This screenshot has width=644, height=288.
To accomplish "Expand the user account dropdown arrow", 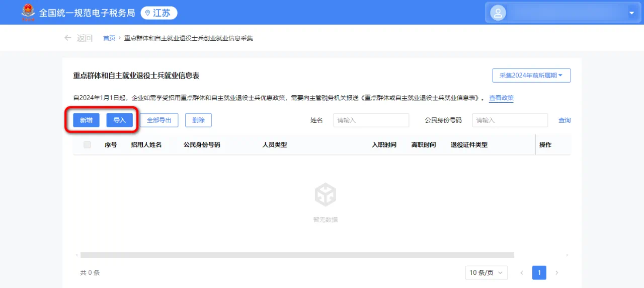I will pyautogui.click(x=631, y=13).
